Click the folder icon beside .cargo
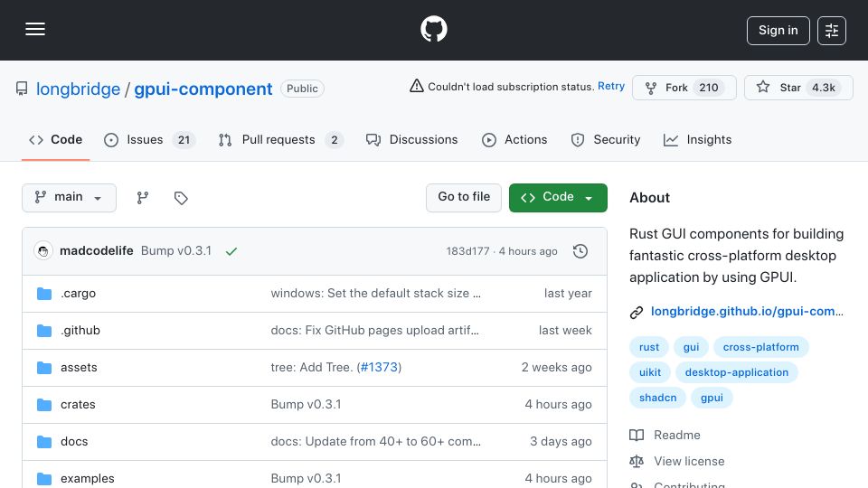The height and width of the screenshot is (488, 868). pyautogui.click(x=44, y=293)
